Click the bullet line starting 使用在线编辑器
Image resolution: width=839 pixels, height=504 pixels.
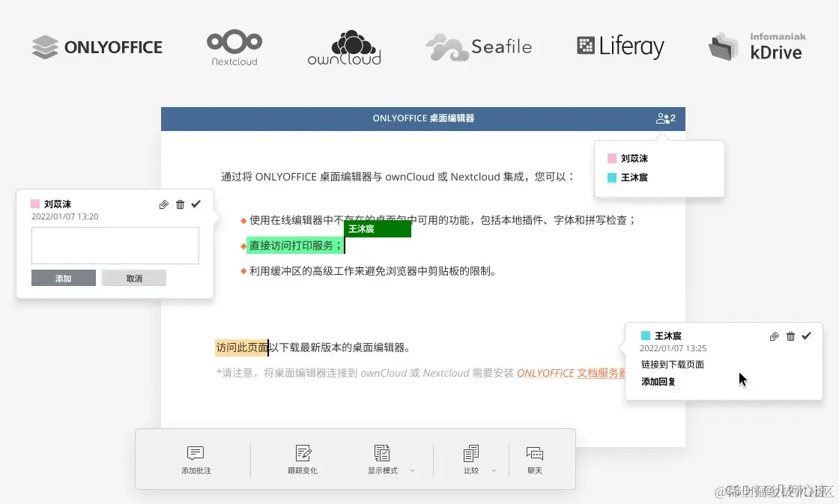[442, 220]
